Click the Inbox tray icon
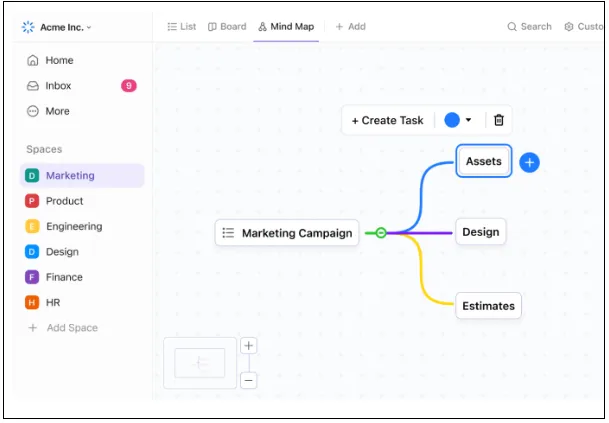This screenshot has width=609, height=423. pos(33,86)
